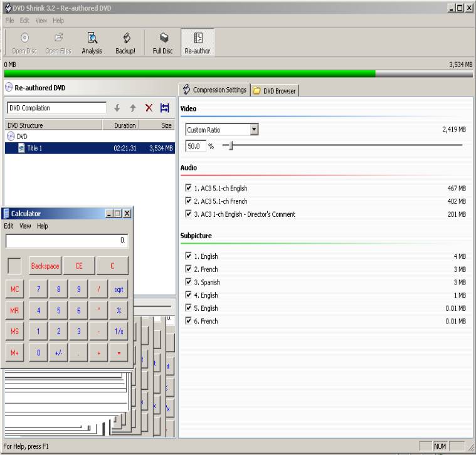Click the Calculator title bar icon
Screen dimensions: 476x455
point(6,214)
